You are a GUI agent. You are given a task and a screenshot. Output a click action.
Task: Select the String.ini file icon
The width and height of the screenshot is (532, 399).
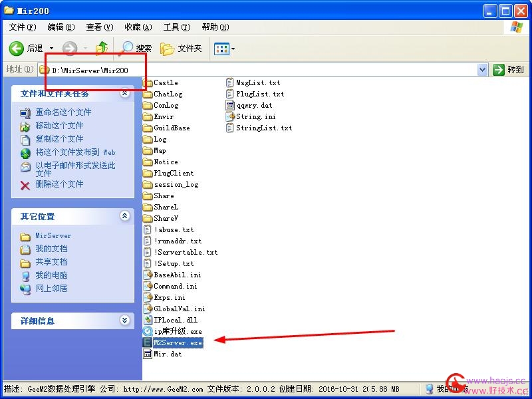coord(230,117)
